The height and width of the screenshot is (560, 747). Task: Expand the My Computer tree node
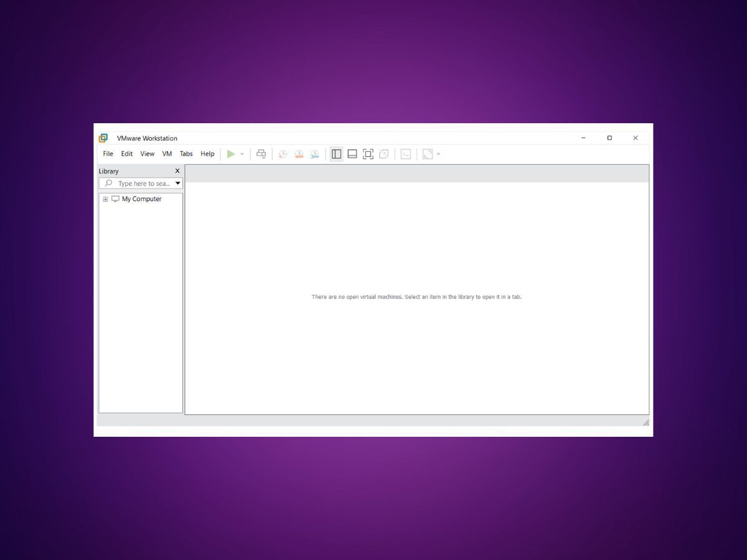coord(105,198)
